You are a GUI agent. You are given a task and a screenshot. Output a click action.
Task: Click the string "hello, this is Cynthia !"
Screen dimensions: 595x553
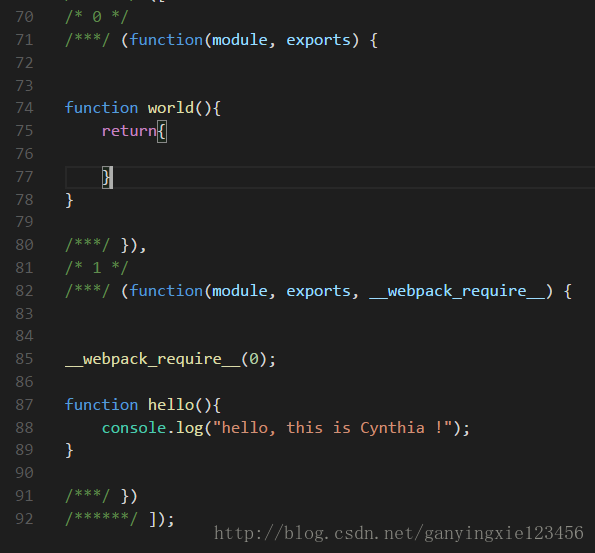coord(332,428)
